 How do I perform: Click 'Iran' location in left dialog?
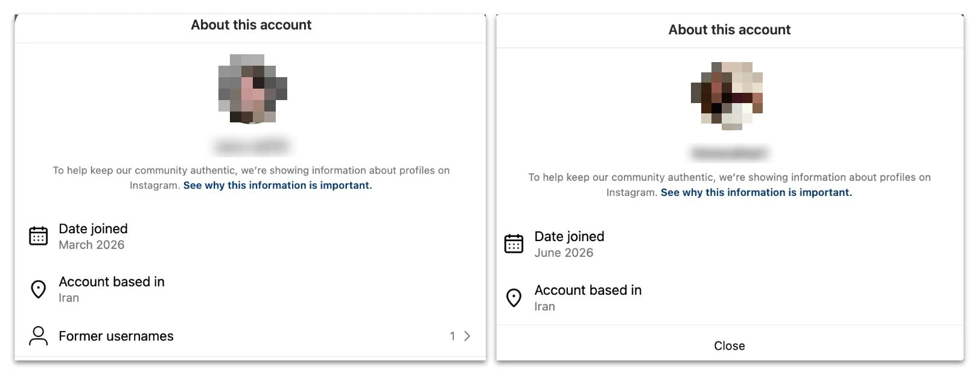69,298
